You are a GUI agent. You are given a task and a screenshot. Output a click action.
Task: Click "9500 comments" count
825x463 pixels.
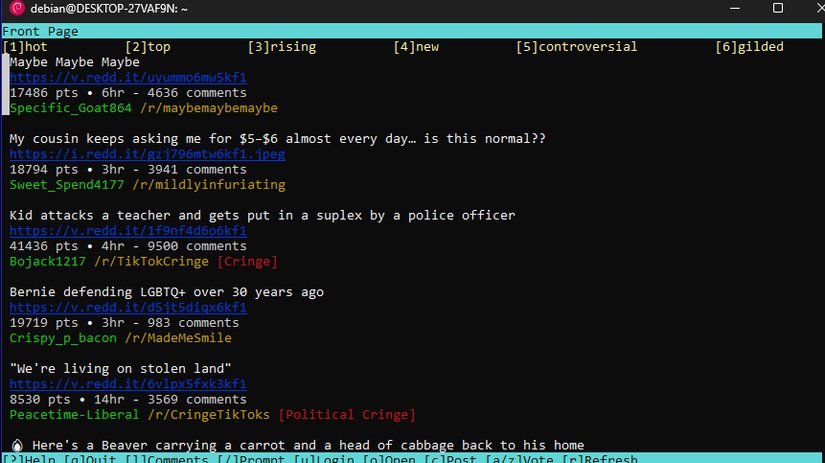coord(197,246)
